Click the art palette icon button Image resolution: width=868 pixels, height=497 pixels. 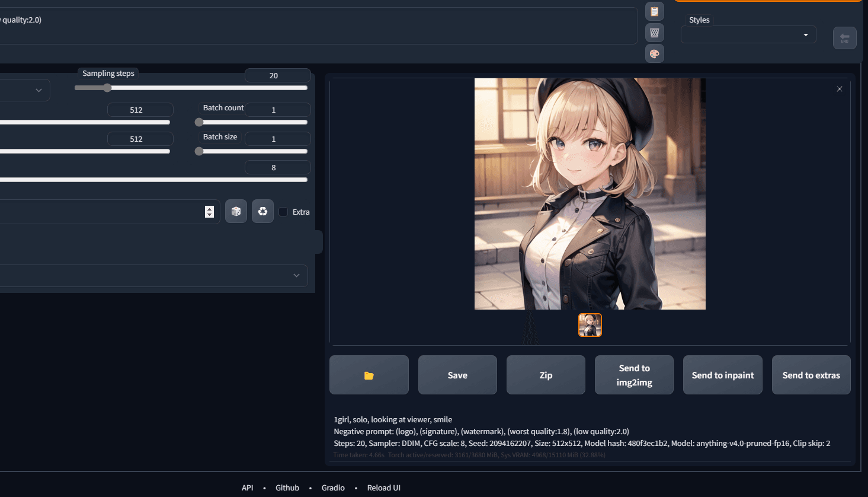tap(654, 54)
